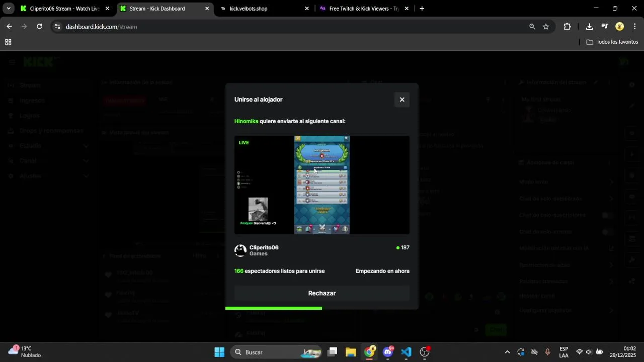Open Google Chrome from the taskbar
Screen dimensions: 644x362
tap(369, 352)
